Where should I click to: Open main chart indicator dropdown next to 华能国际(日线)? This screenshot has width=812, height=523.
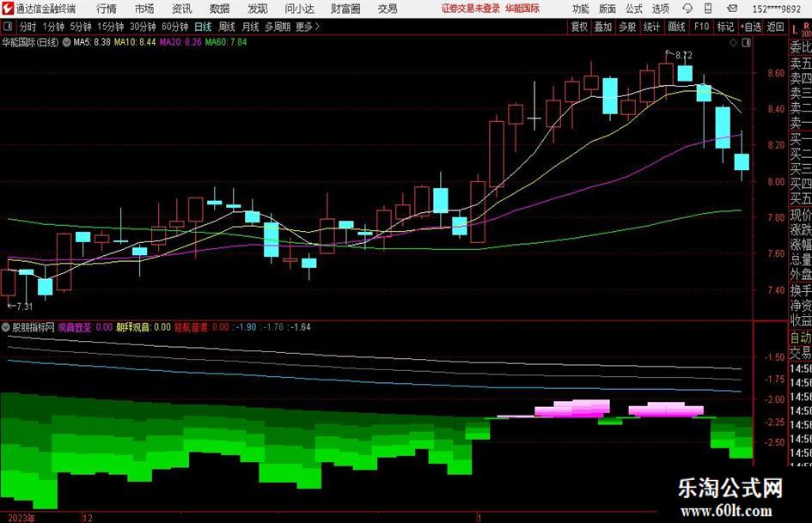pos(67,42)
